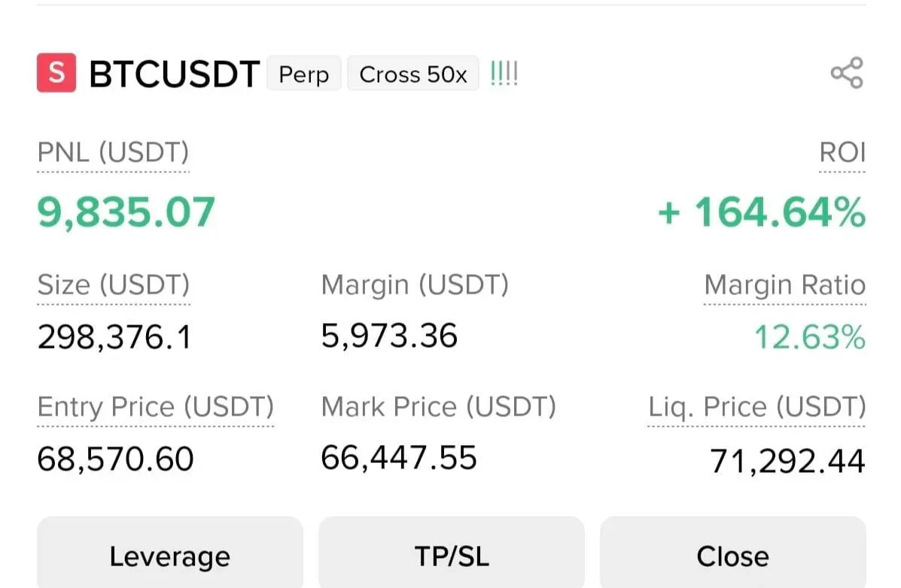Tap the ROI label
The width and height of the screenshot is (901, 588).
(842, 153)
